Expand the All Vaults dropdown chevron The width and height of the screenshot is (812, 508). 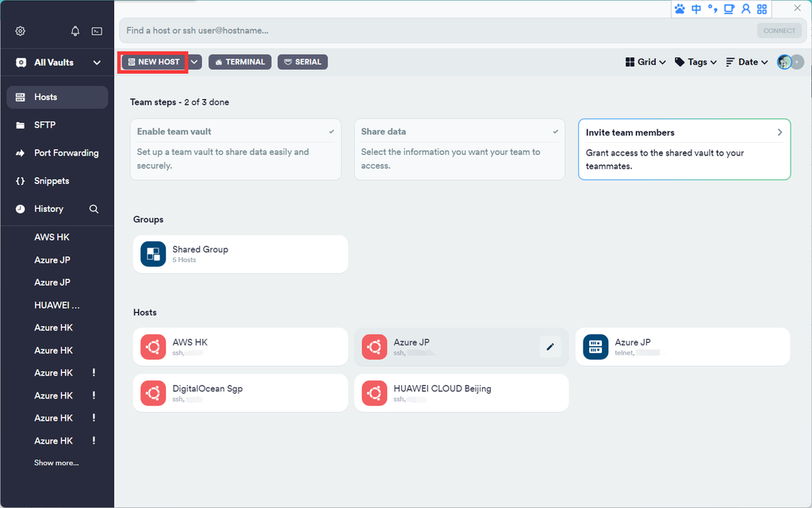click(x=97, y=63)
